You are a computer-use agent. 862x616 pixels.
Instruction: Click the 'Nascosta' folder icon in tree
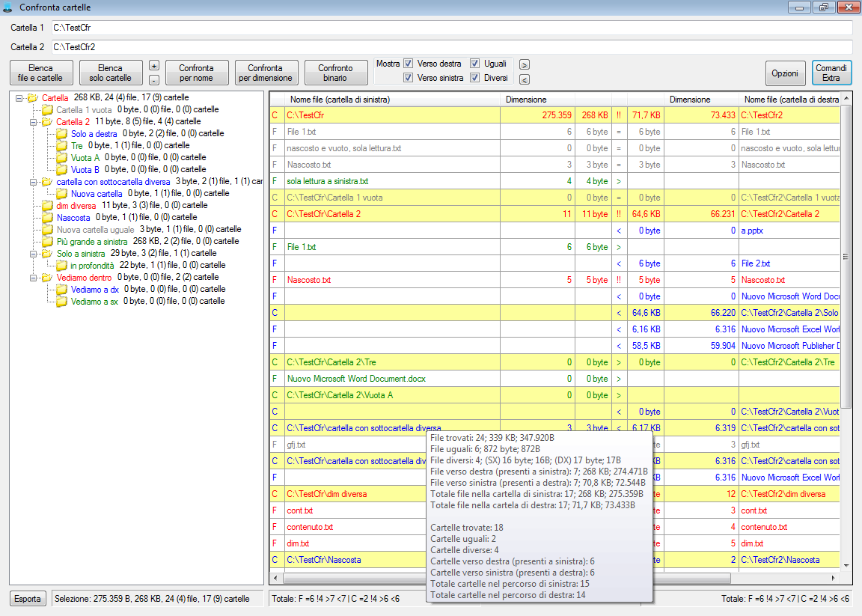click(x=47, y=217)
